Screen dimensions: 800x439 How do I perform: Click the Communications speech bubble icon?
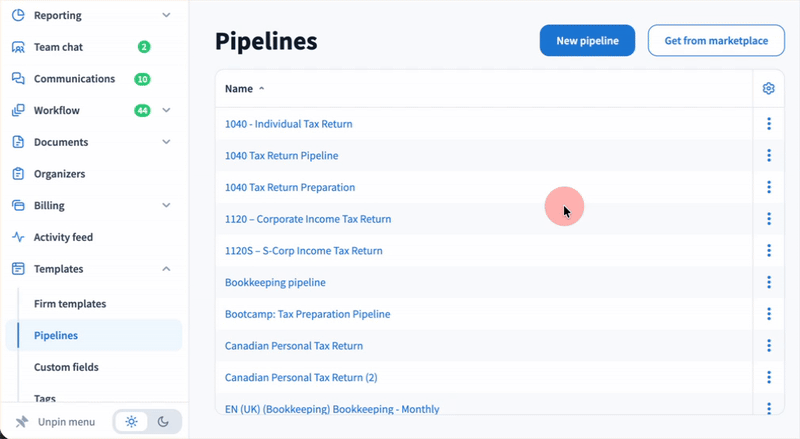[x=18, y=79]
